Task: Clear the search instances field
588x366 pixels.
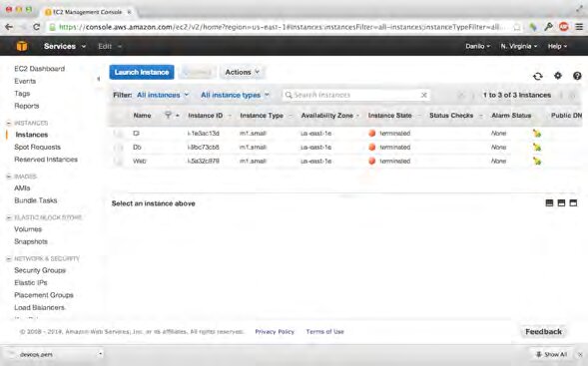Action: [423, 95]
